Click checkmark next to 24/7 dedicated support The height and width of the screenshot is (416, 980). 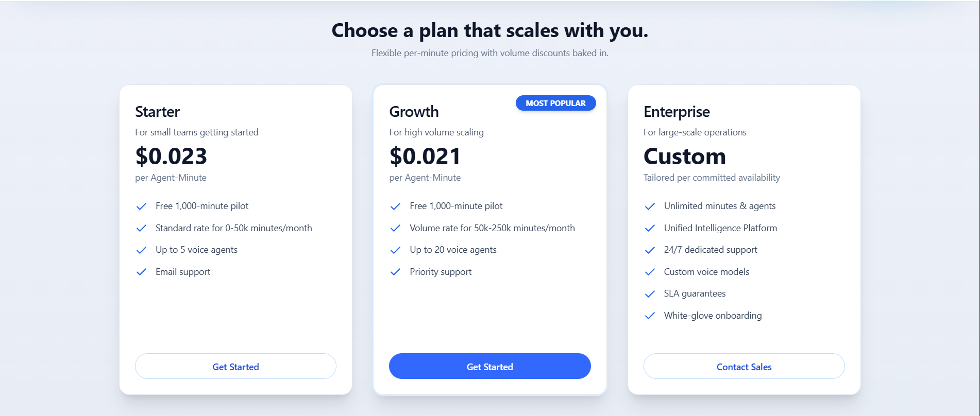[650, 250]
